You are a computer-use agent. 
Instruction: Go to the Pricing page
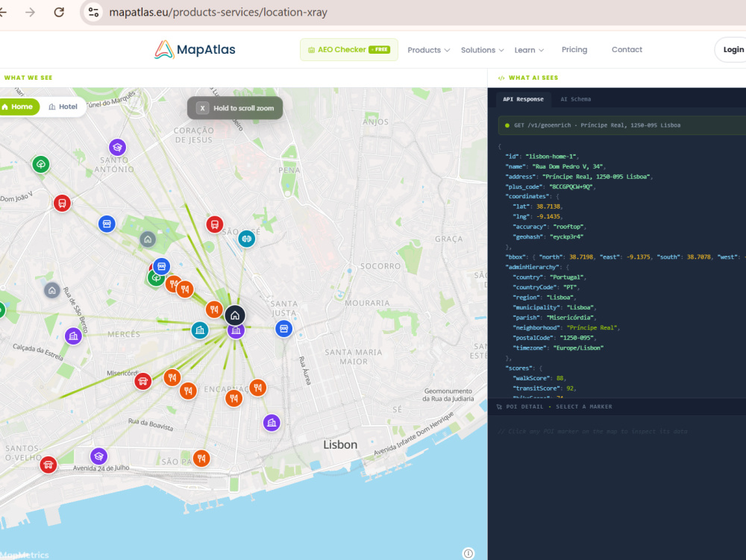[574, 49]
